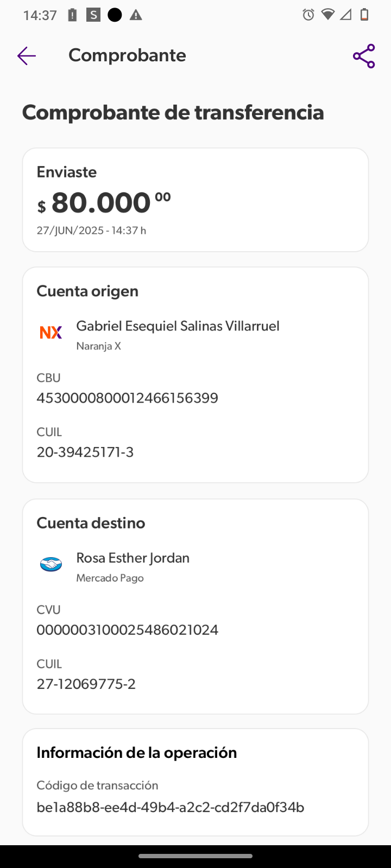Tap the black circle notification icon
The image size is (391, 868).
pos(115,15)
